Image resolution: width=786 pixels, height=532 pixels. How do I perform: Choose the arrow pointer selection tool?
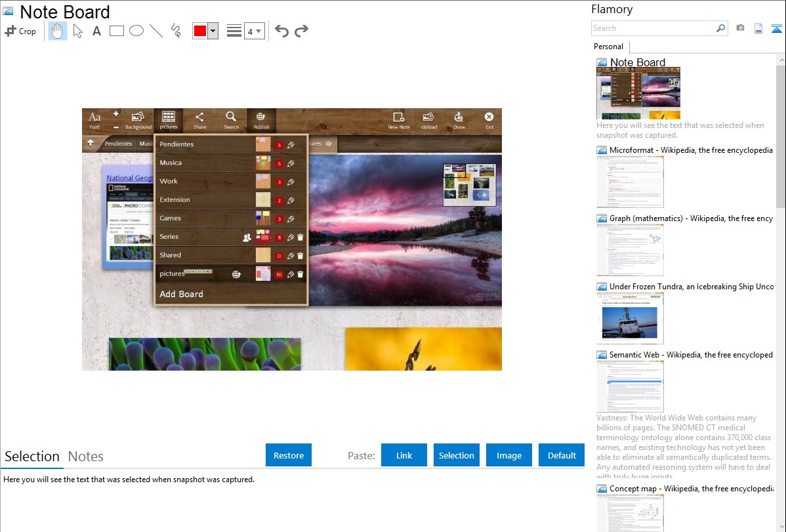coord(77,31)
